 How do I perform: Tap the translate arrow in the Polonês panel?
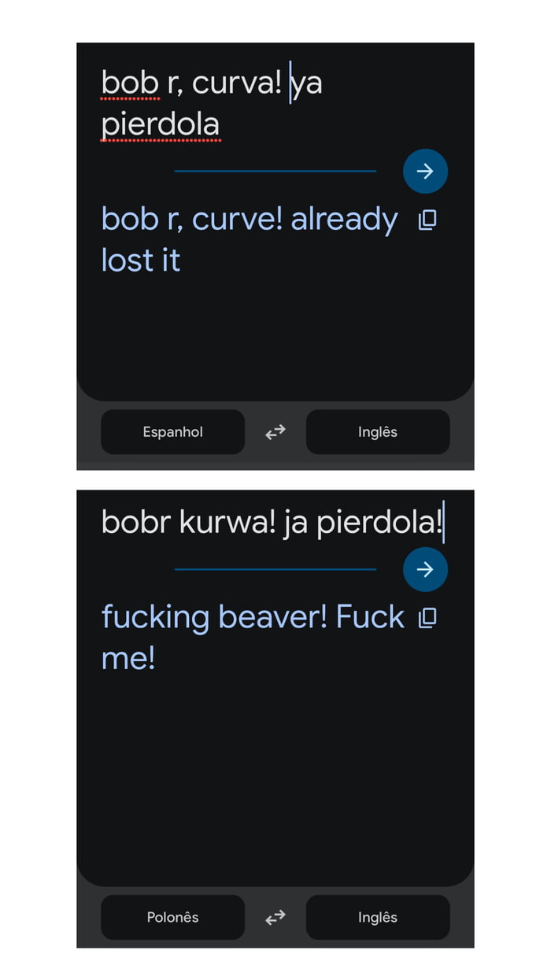click(x=425, y=569)
